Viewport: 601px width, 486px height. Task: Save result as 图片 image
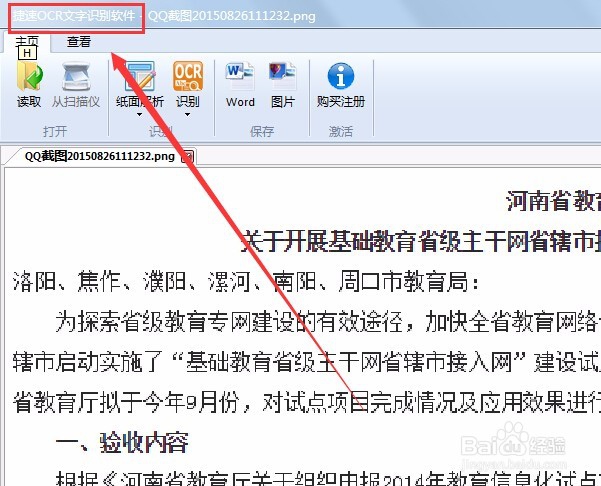click(x=283, y=85)
